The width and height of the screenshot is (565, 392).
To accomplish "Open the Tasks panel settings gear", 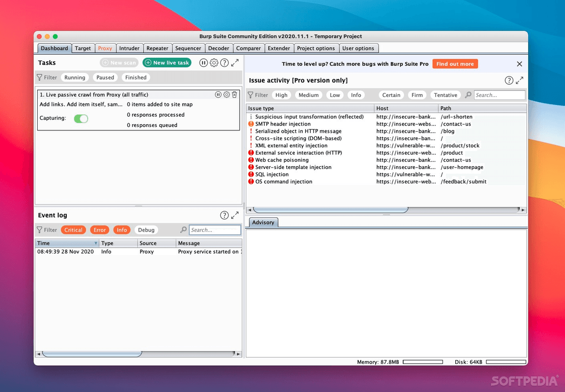I will [214, 63].
